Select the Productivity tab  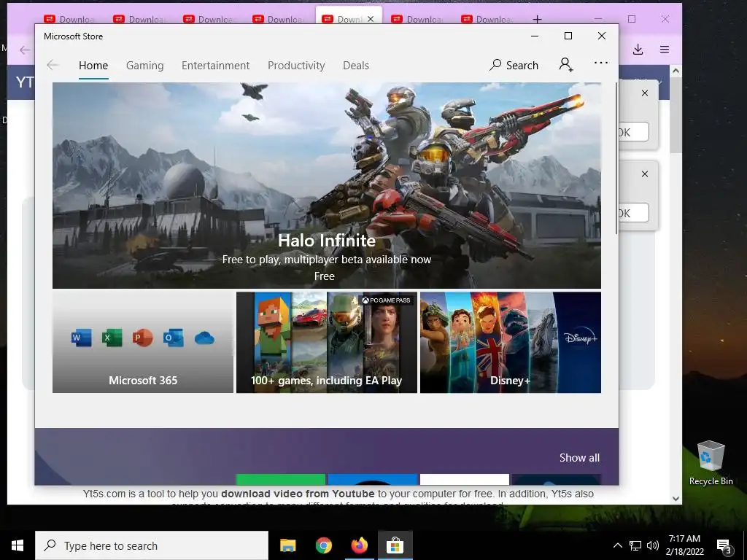point(296,65)
